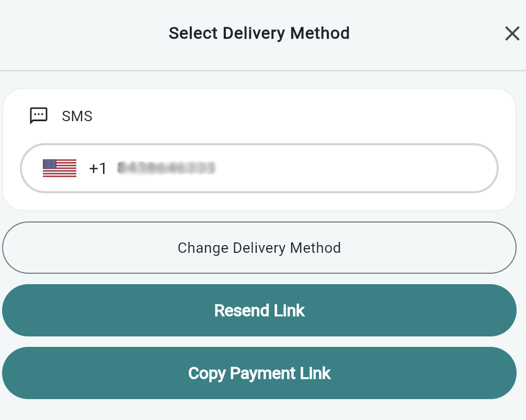Click the flag inside the phone field
The image size is (526, 420).
pyautogui.click(x=59, y=168)
